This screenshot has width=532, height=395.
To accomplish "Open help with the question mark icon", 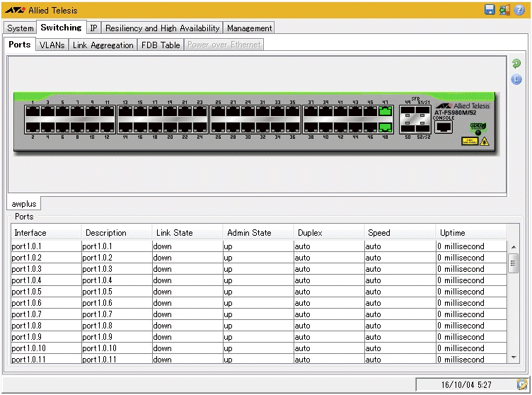I will (519, 10).
